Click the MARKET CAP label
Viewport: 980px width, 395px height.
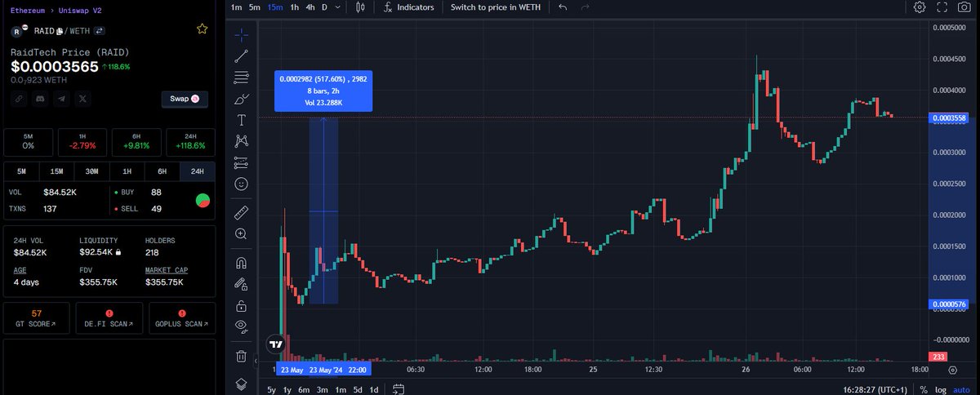coord(167,270)
